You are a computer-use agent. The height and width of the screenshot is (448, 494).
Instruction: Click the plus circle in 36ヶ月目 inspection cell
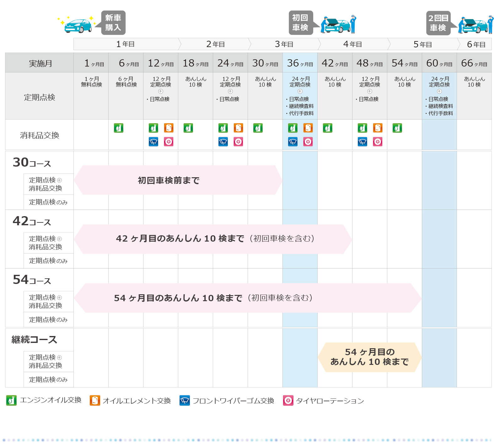(300, 91)
